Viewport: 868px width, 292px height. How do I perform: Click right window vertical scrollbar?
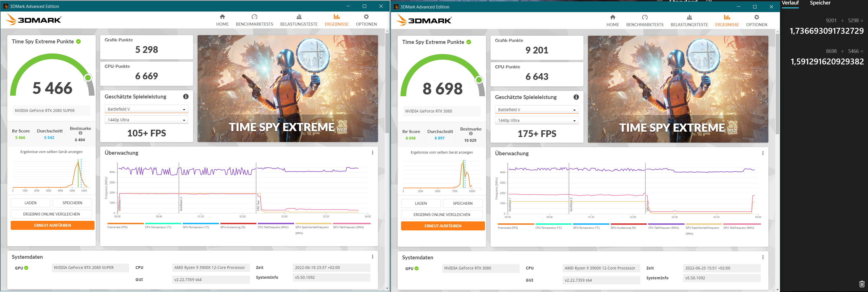[777, 84]
